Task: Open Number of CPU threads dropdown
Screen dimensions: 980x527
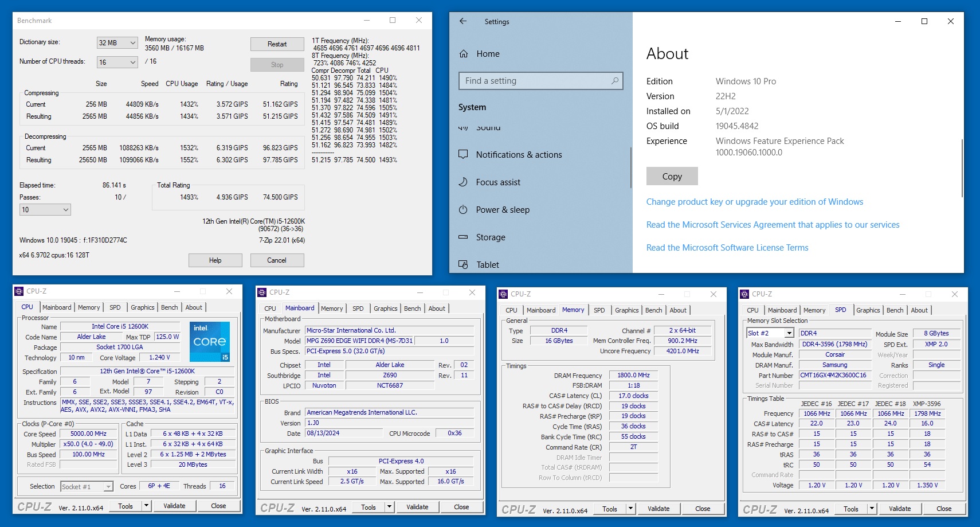Action: (117, 62)
